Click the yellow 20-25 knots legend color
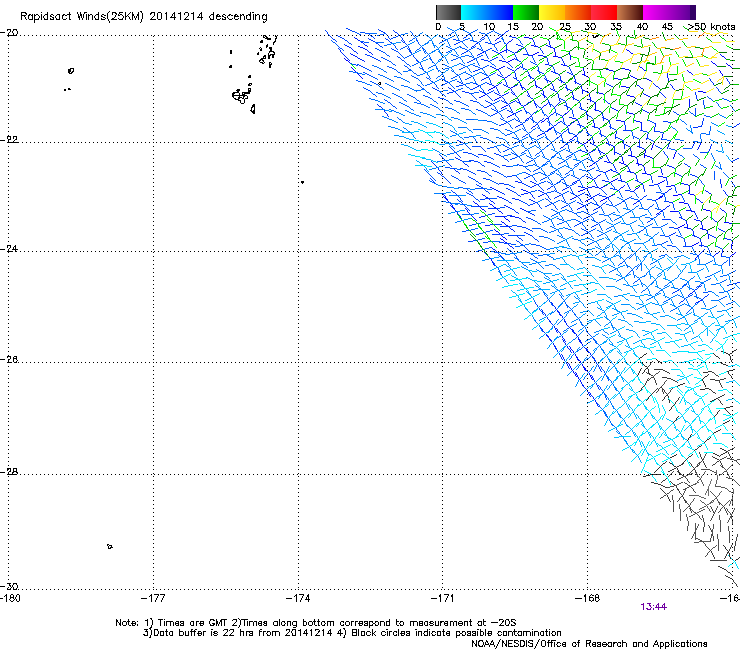The width and height of the screenshot is (740, 650). click(552, 12)
